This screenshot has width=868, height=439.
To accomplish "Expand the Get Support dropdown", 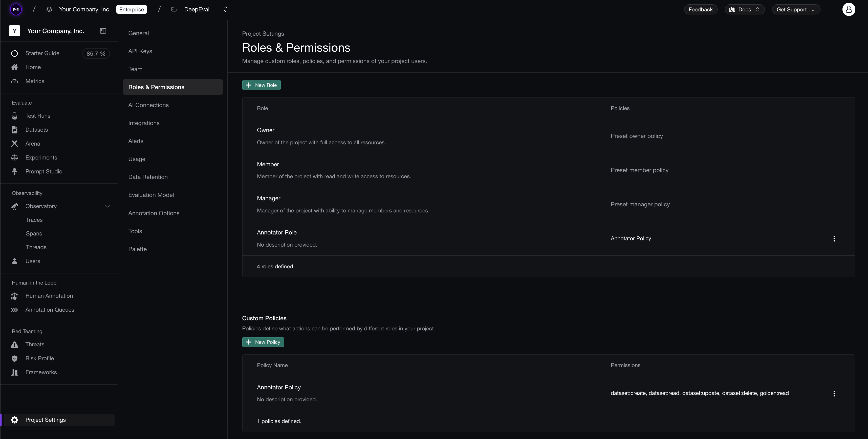I will click(x=796, y=9).
